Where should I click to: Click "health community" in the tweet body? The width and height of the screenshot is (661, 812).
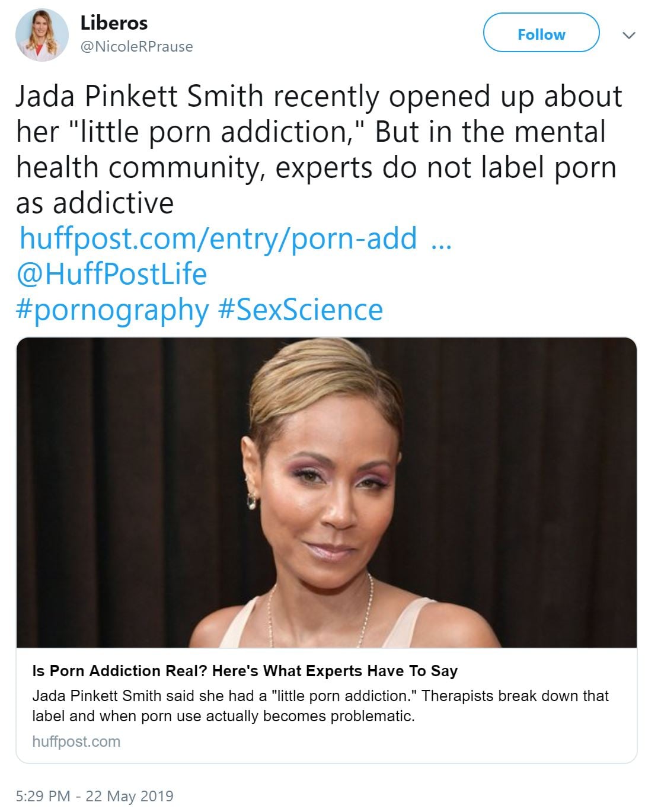point(139,168)
